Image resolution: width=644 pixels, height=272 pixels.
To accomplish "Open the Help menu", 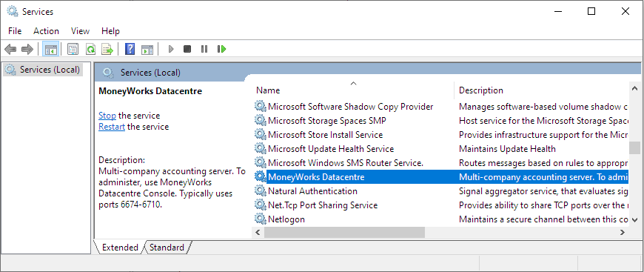I will point(110,31).
